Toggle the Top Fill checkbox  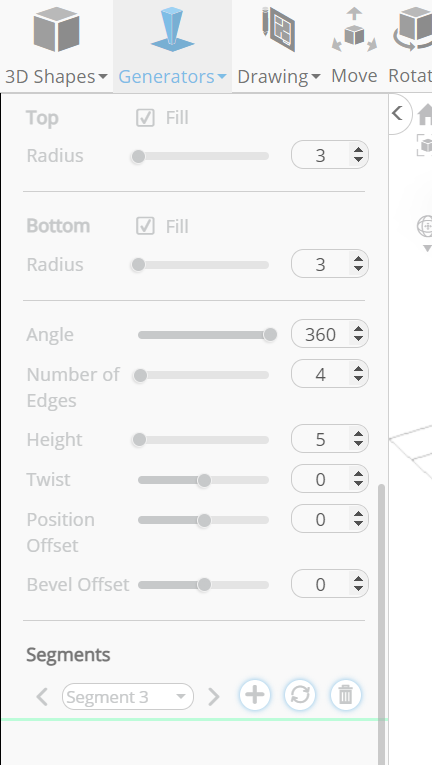tap(145, 118)
